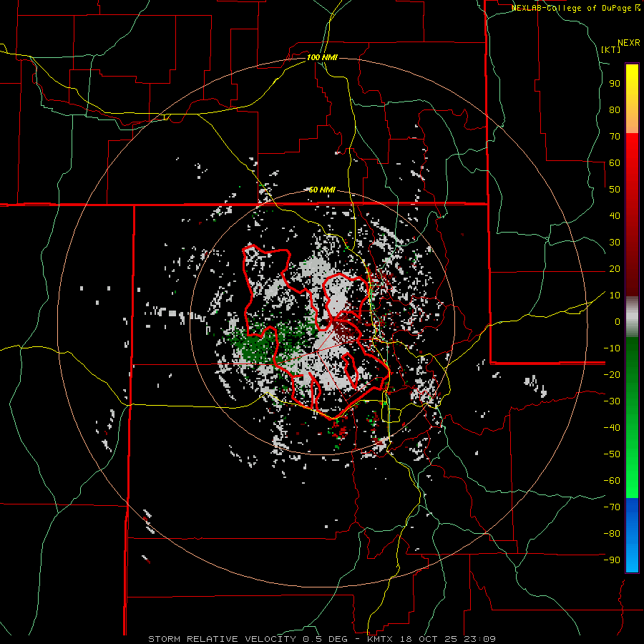
Task: Click the 20 value on velocity scale
Action: click(x=615, y=268)
